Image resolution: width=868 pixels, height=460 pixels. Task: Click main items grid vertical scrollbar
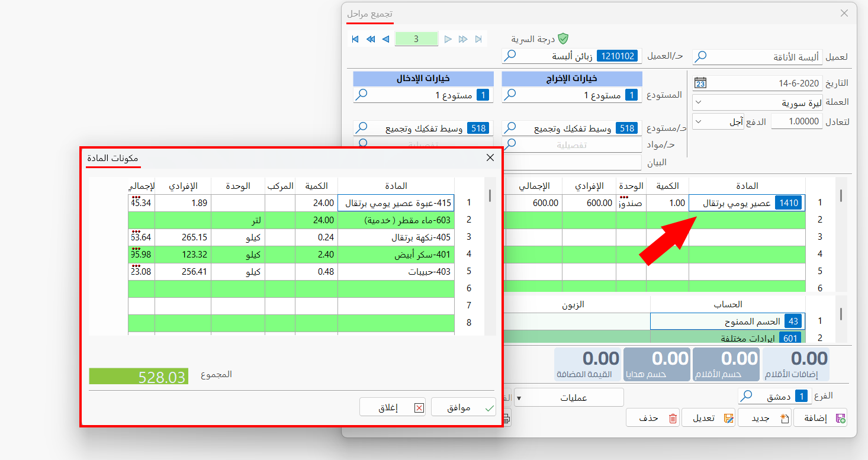841,234
